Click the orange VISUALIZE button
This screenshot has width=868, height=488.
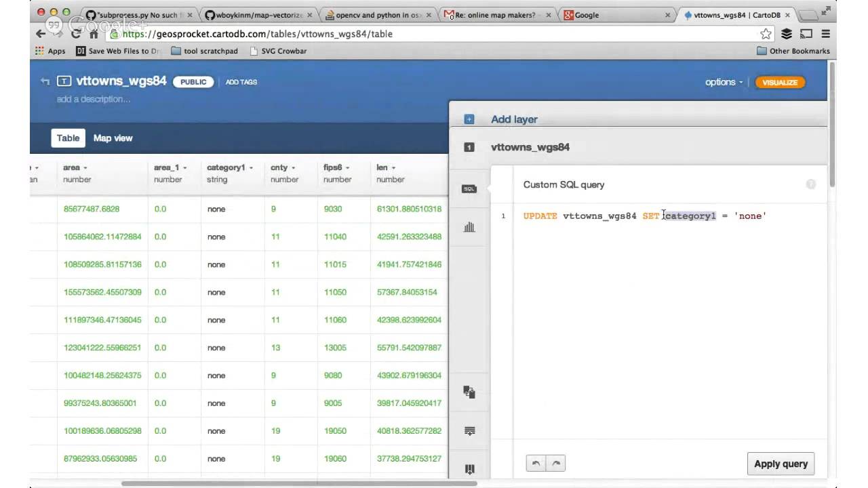click(780, 82)
